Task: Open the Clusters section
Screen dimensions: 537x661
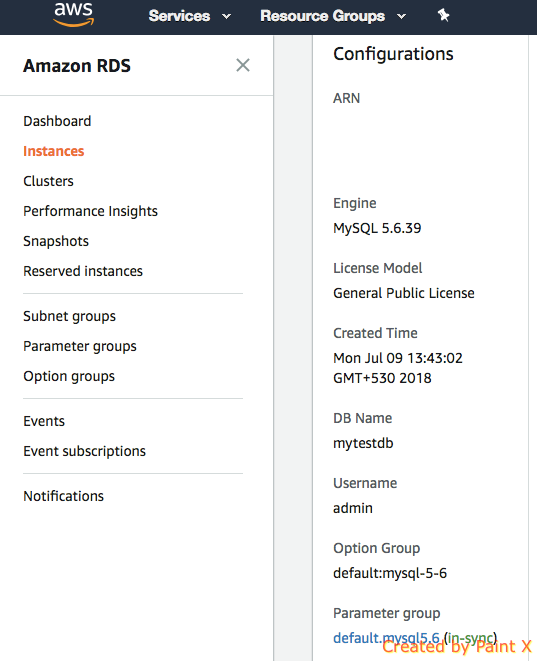Action: tap(48, 181)
